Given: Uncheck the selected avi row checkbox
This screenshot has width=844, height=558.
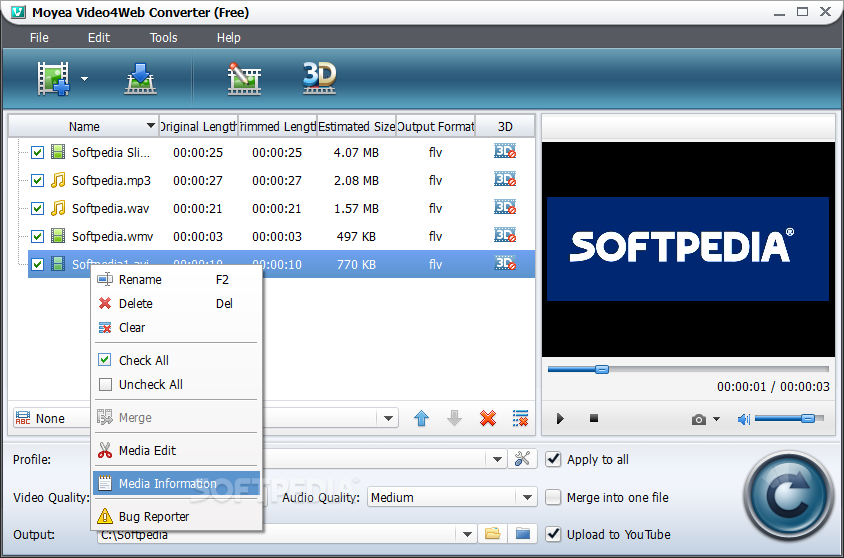Looking at the screenshot, I should click(37, 264).
